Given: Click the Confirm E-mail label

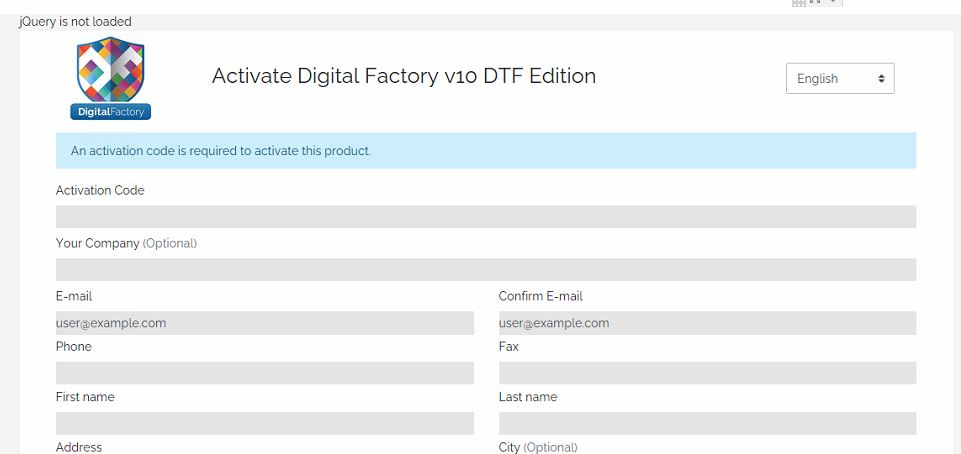Looking at the screenshot, I should click(x=541, y=297).
